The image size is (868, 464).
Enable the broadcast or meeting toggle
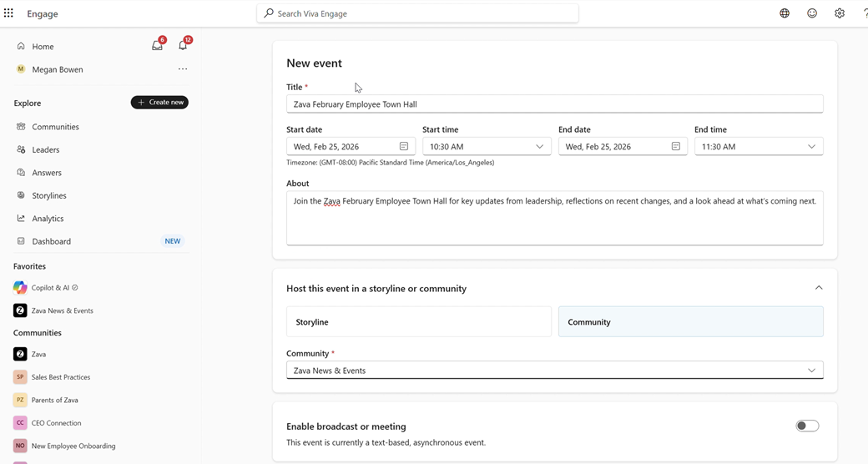806,426
